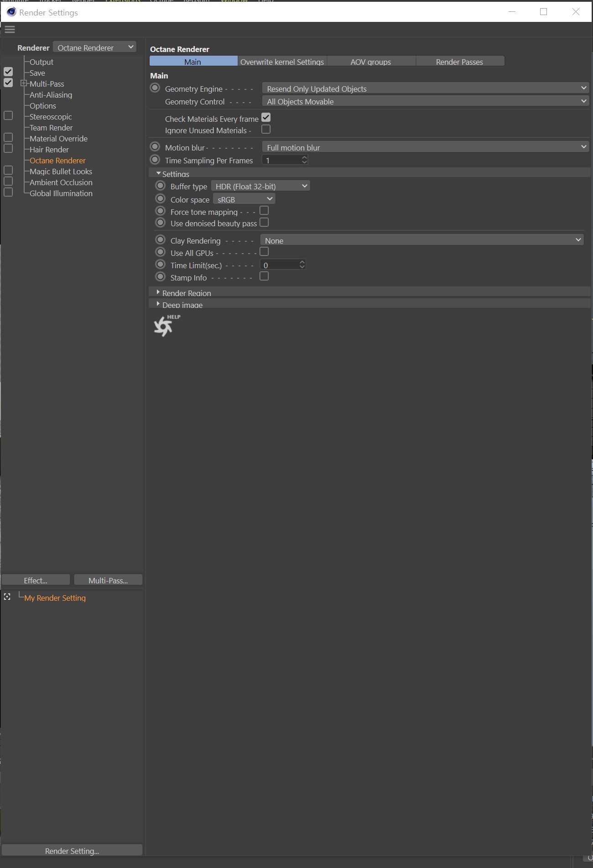The width and height of the screenshot is (593, 868).
Task: Open Motion blur dropdown
Action: tap(426, 147)
